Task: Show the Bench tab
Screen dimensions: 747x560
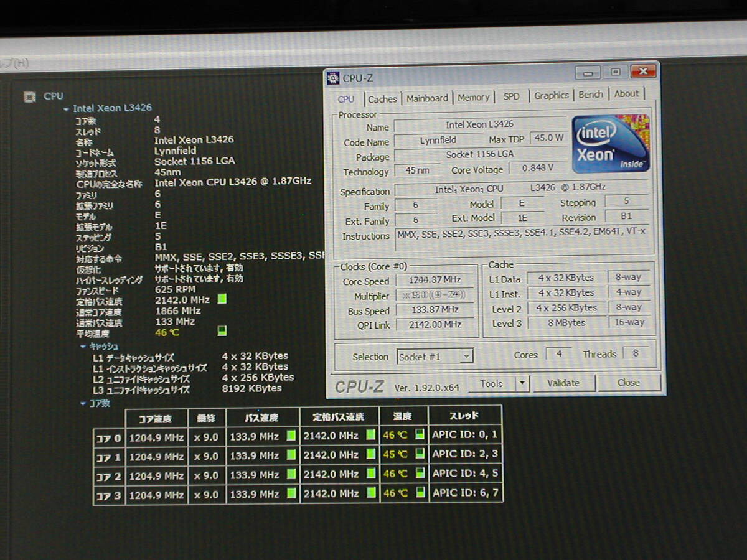Action: coord(591,95)
